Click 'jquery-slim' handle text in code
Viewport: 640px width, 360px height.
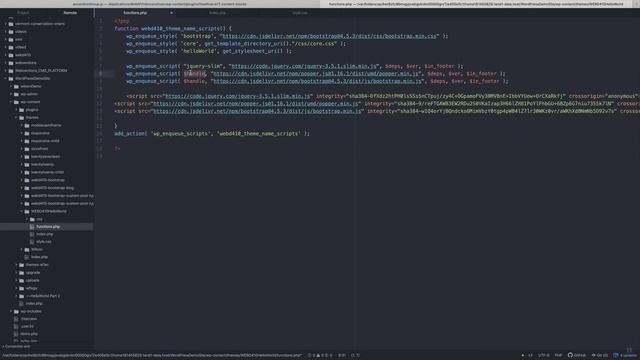tap(203, 66)
